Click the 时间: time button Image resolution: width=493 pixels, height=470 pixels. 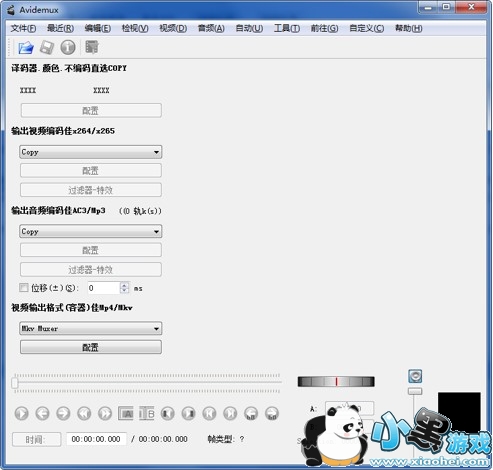[37, 439]
